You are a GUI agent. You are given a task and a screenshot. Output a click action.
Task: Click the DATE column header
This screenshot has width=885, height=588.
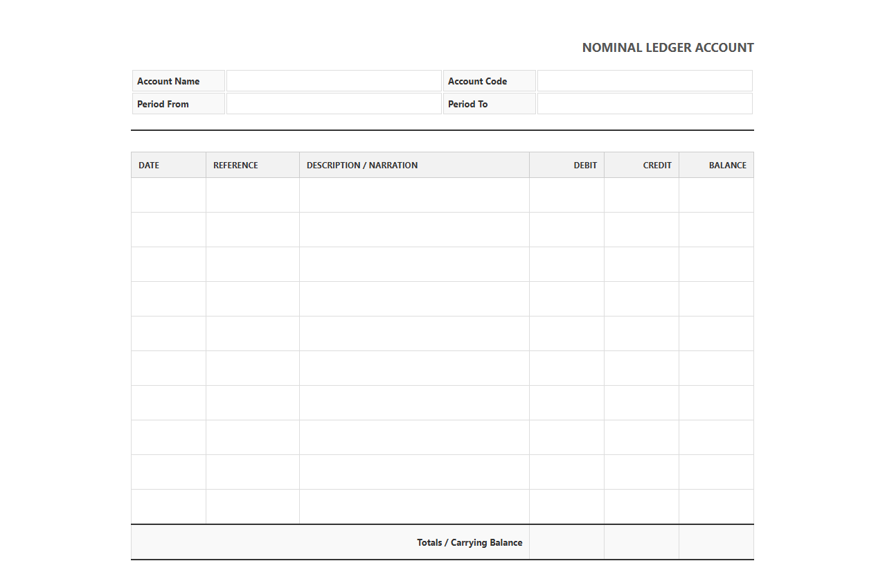168,165
